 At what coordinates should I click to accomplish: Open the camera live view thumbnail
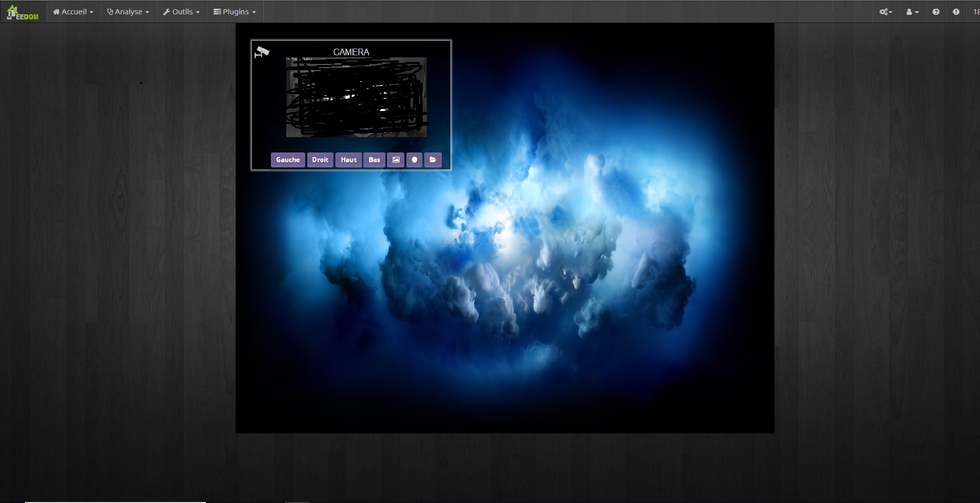356,97
